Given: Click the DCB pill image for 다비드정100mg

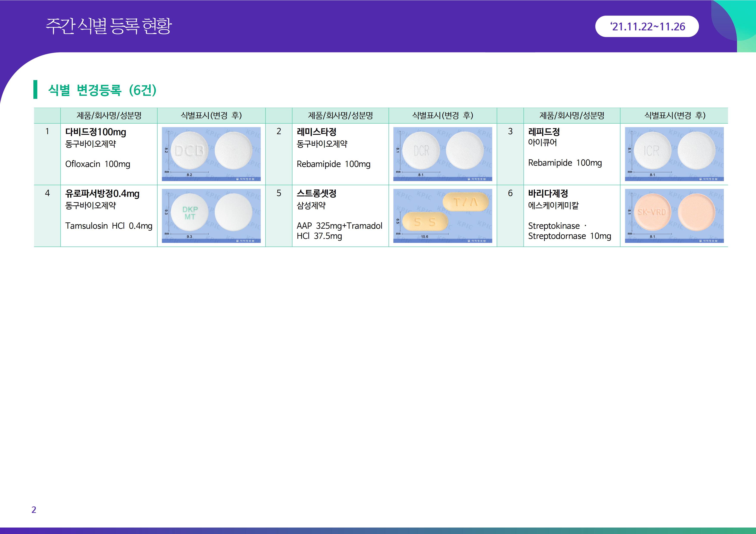Looking at the screenshot, I should (x=189, y=151).
